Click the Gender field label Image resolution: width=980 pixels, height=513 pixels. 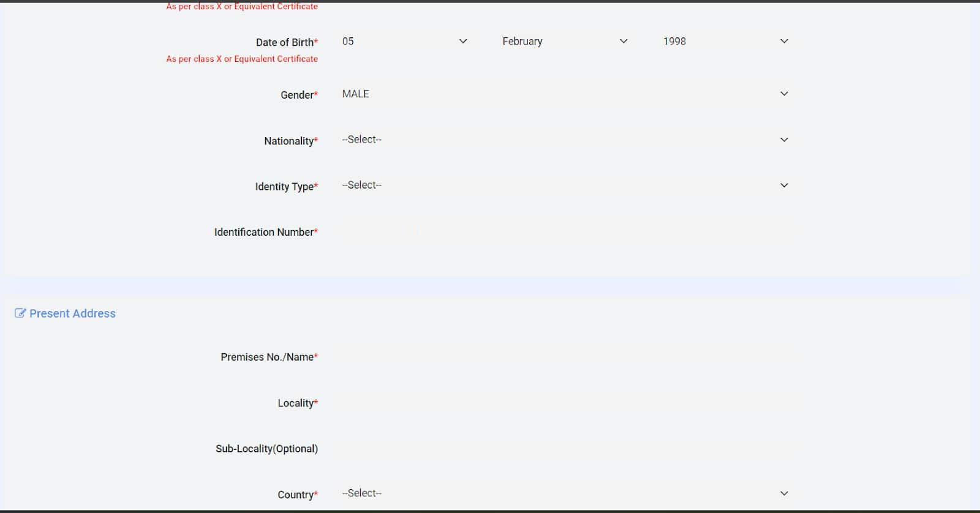(x=299, y=95)
